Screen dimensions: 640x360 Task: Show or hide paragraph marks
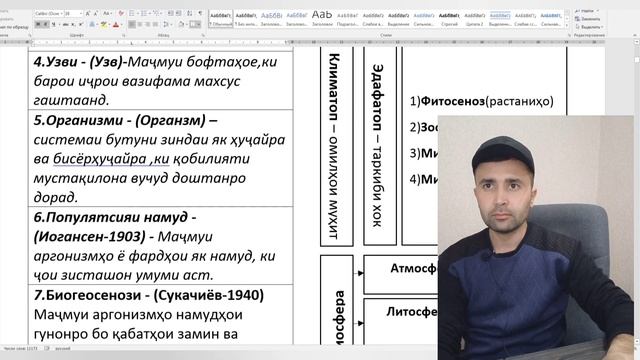coord(200,13)
